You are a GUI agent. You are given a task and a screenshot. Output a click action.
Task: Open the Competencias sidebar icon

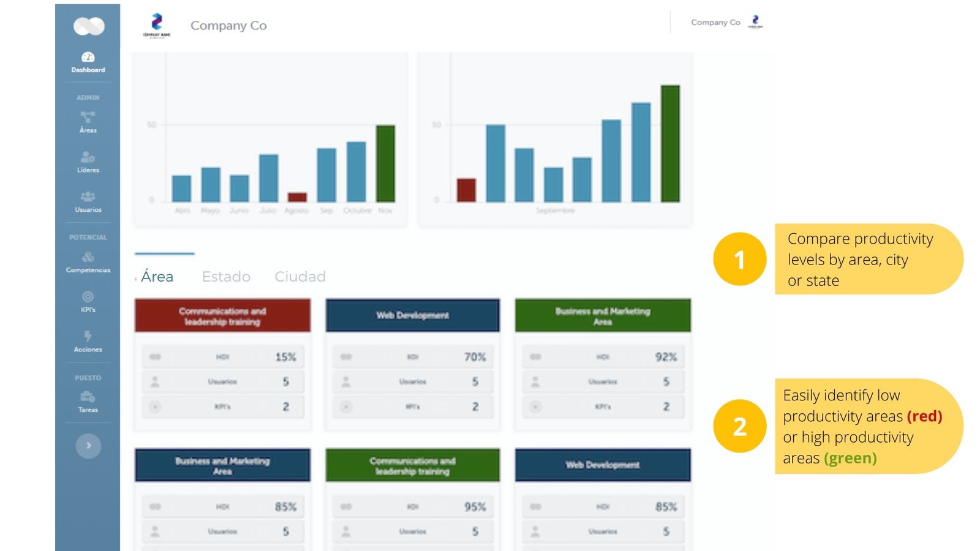(88, 257)
